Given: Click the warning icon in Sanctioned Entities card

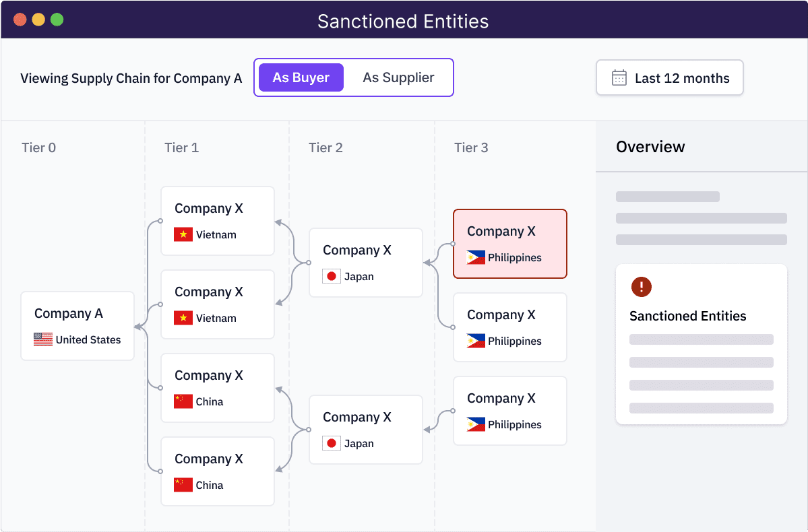Looking at the screenshot, I should (641, 287).
